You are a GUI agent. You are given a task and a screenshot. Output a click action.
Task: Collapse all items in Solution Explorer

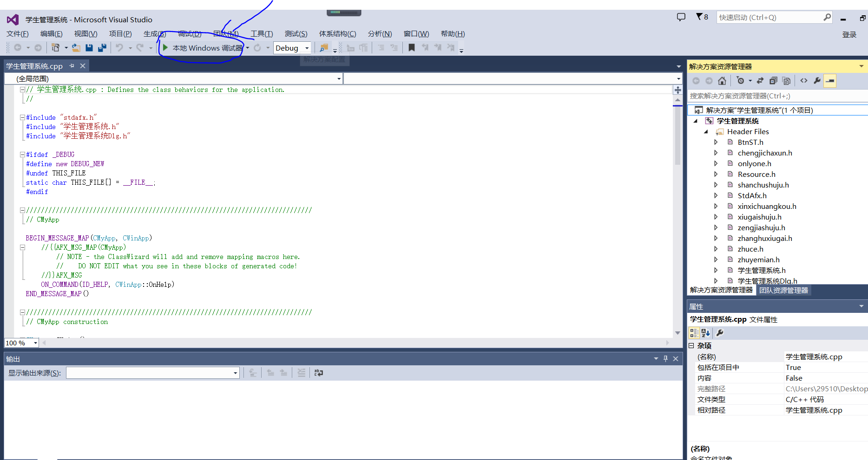(x=773, y=81)
